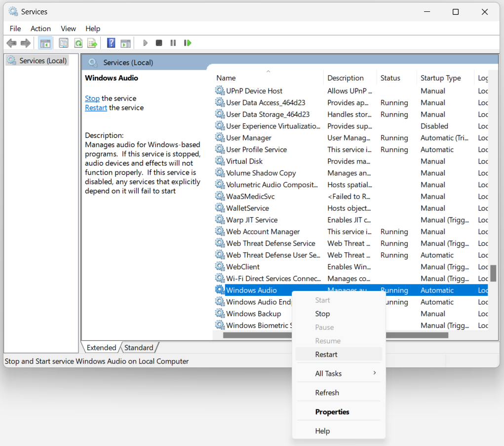
Task: Sort by the Startup Type column header
Action: 440,78
